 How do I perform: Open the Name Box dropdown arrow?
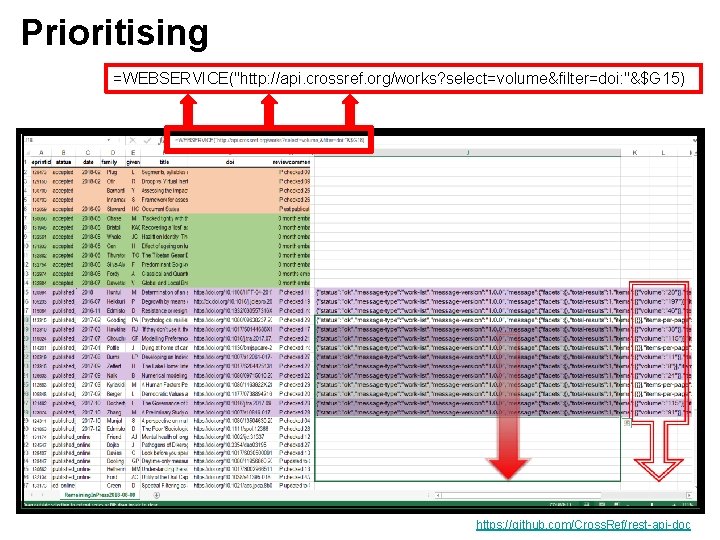(x=109, y=140)
